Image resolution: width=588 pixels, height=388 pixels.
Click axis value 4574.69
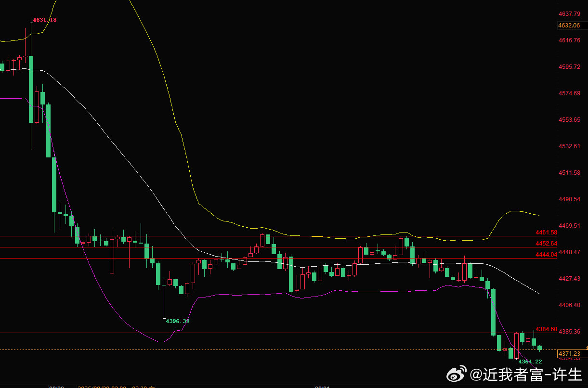[569, 93]
